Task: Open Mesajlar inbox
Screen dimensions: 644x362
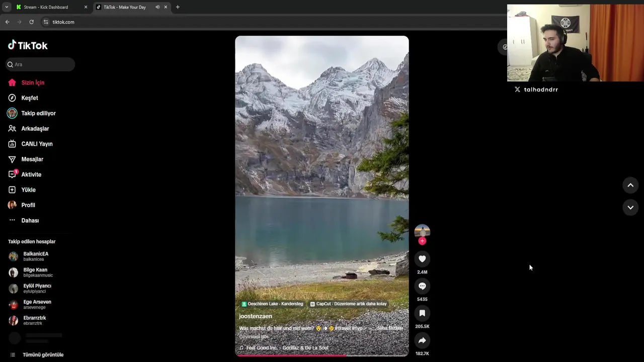Action: click(32, 159)
